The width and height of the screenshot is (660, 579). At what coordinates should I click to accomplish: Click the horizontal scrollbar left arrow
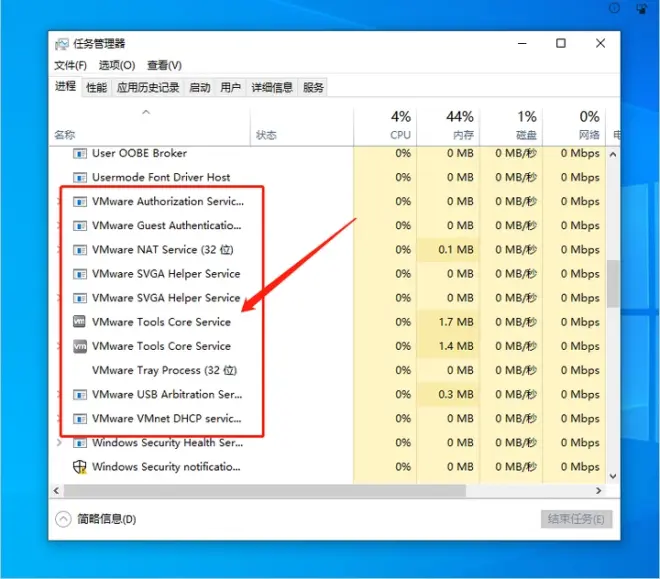coord(56,491)
